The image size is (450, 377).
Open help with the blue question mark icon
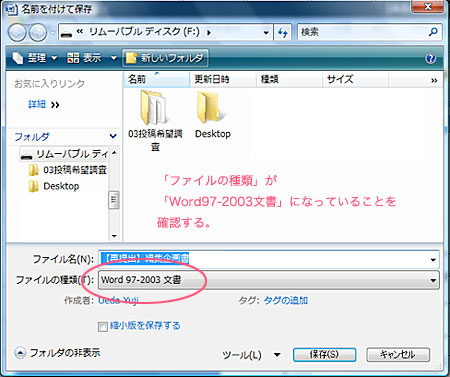(x=430, y=58)
